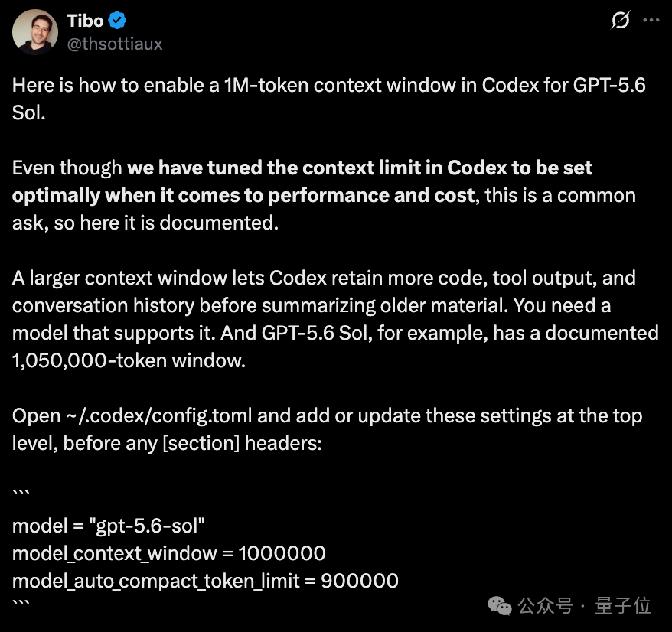
Task: Click the opening triple backticks
Action: [x=21, y=493]
